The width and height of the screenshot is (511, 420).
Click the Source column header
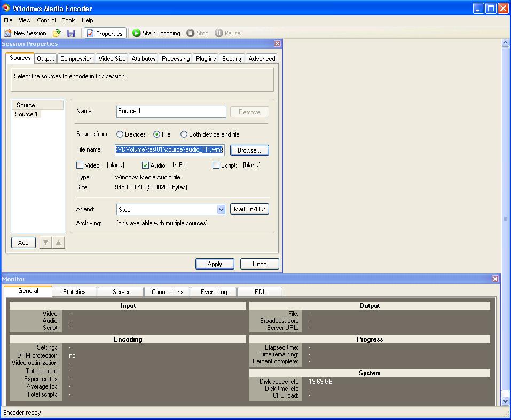pos(37,105)
